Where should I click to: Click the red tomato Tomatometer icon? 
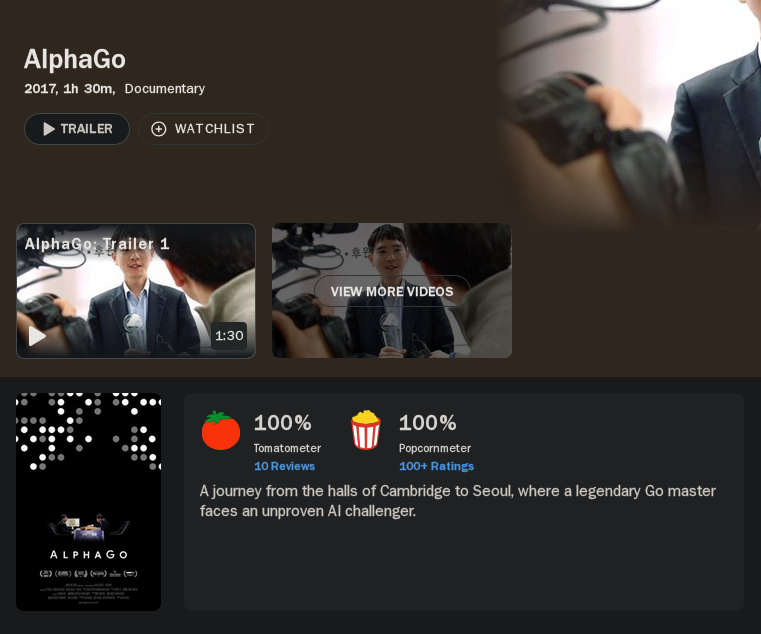[x=221, y=430]
